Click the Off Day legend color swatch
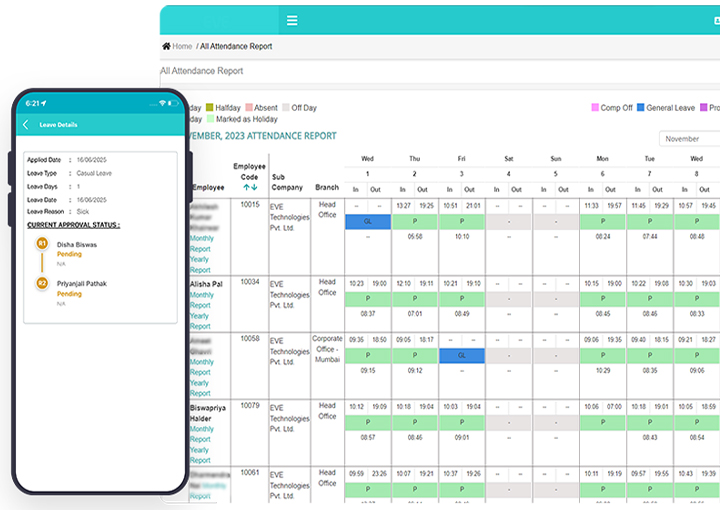 point(286,107)
